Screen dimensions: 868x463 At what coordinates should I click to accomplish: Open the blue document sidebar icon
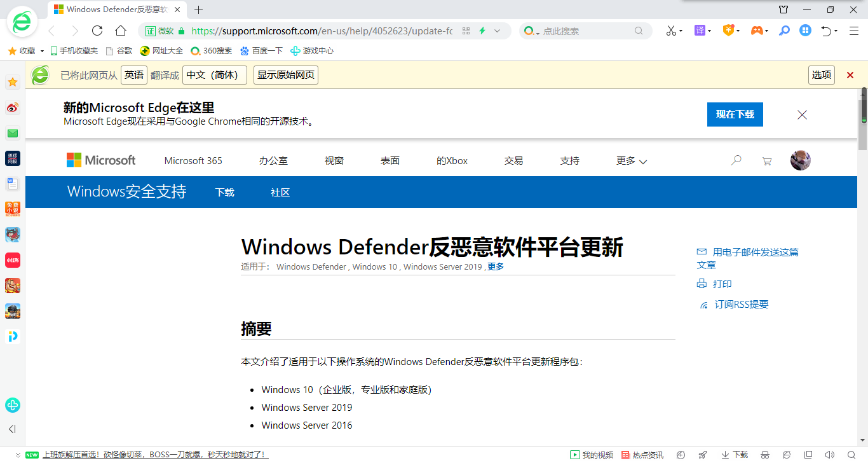pyautogui.click(x=13, y=184)
